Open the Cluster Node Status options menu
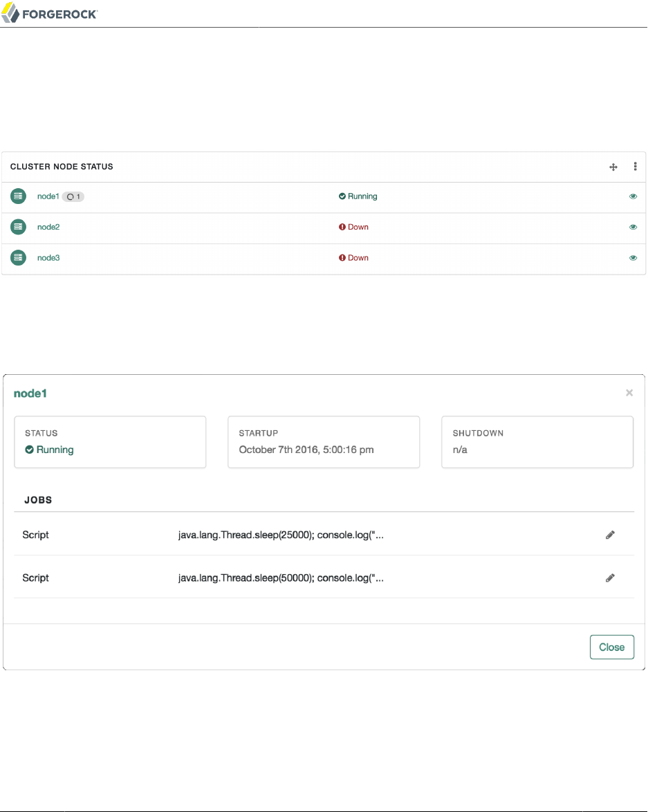 coord(635,167)
